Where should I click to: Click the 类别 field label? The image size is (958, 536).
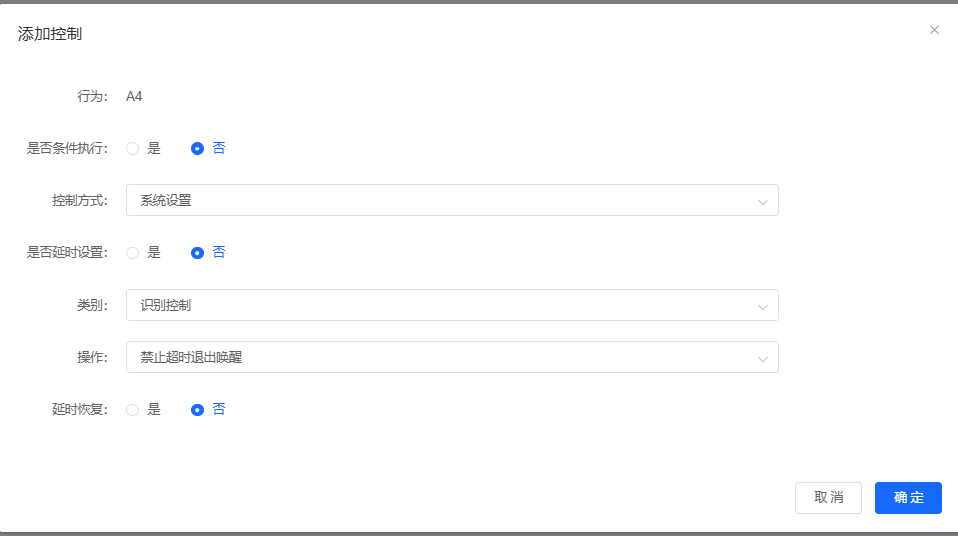pyautogui.click(x=92, y=306)
